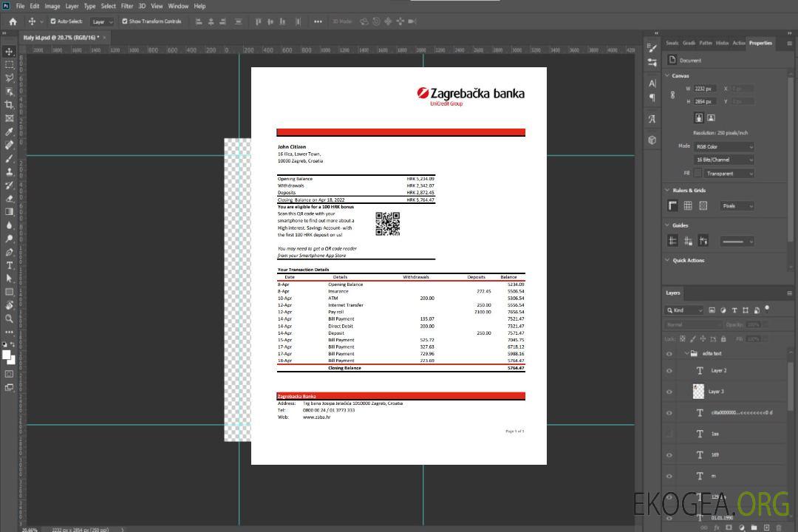The width and height of the screenshot is (798, 532).
Task: Open the Layers Kind filter dropdown
Action: (684, 310)
